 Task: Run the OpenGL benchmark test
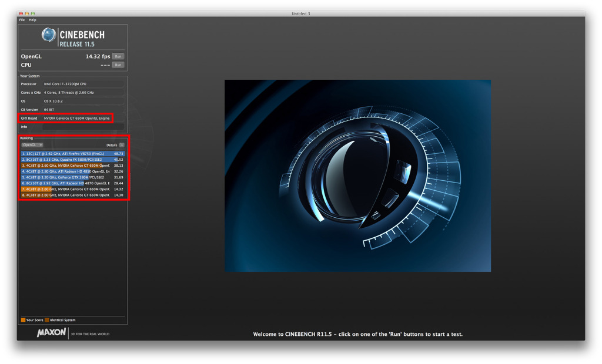(118, 56)
